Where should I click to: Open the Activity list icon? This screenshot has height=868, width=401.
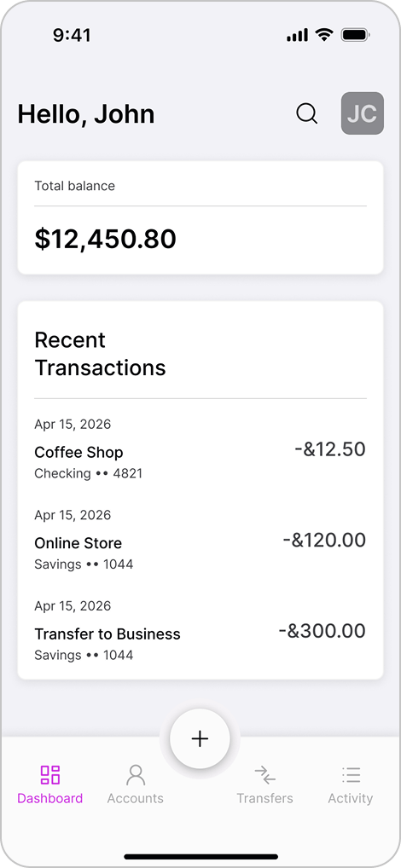351,775
